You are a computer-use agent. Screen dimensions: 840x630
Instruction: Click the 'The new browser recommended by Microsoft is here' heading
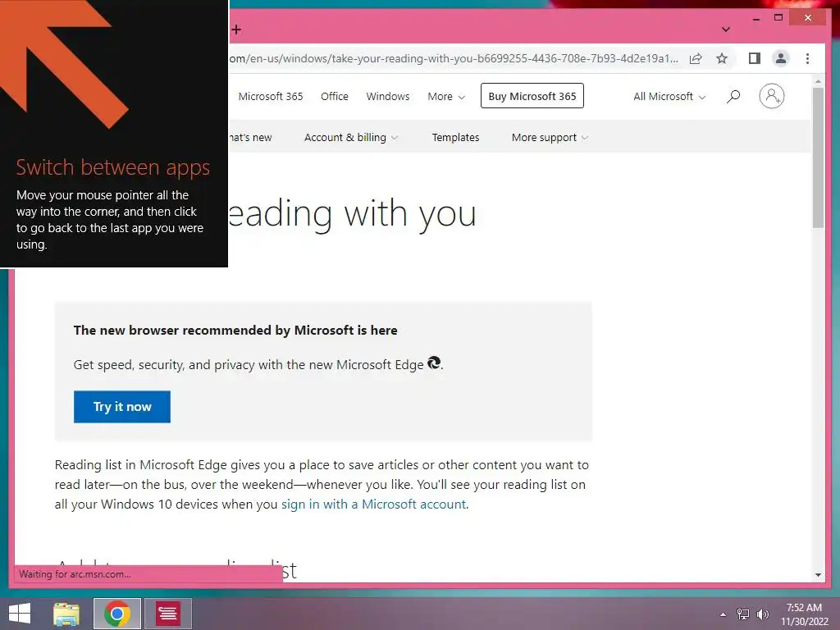[x=235, y=330]
